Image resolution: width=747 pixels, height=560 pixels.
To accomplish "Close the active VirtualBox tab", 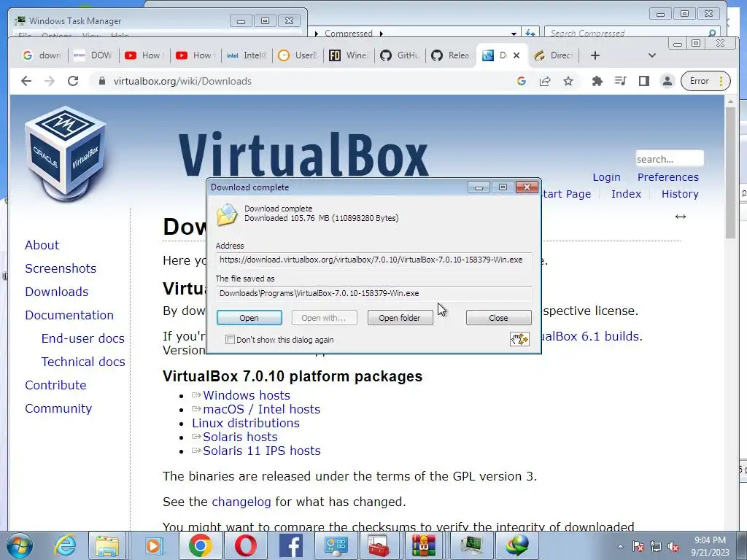I will (516, 55).
